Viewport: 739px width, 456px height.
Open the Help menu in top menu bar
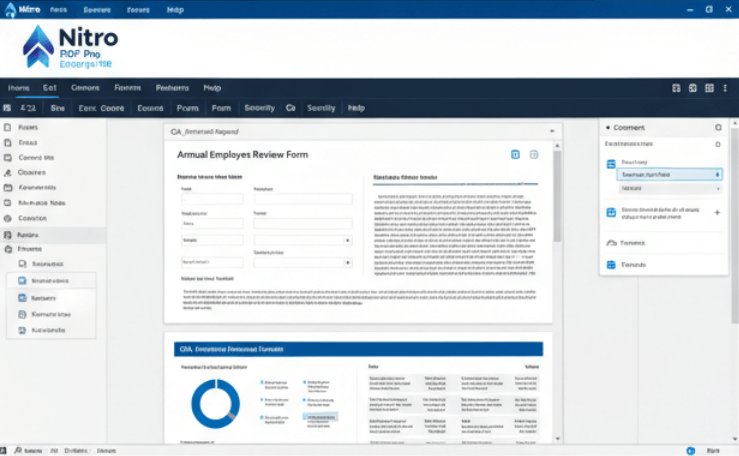click(x=211, y=87)
